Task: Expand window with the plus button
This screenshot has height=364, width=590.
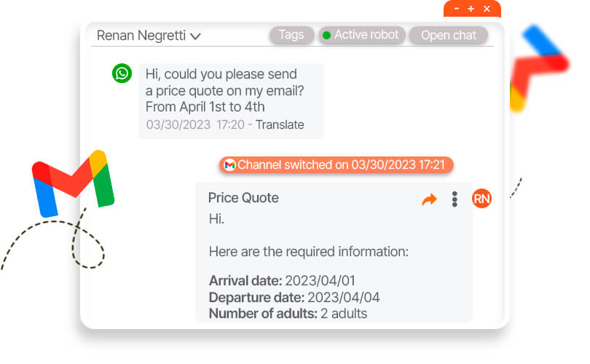Action: tap(471, 9)
